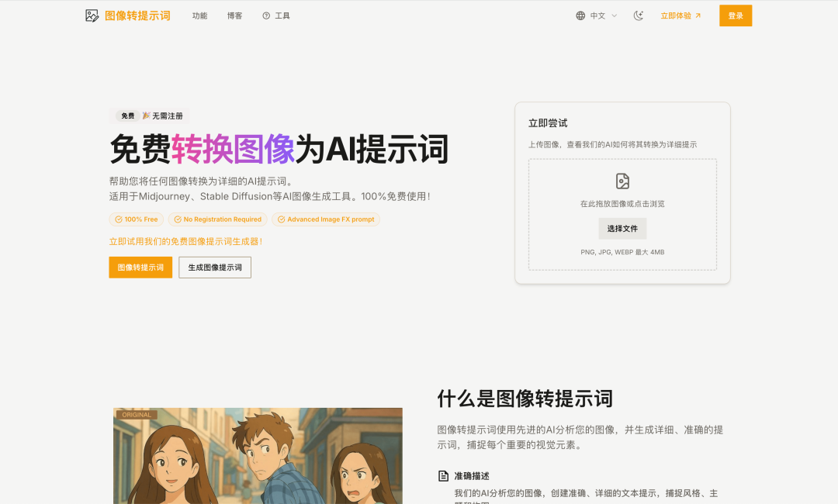
Task: Click the 100% Free check badge icon
Action: tap(119, 219)
